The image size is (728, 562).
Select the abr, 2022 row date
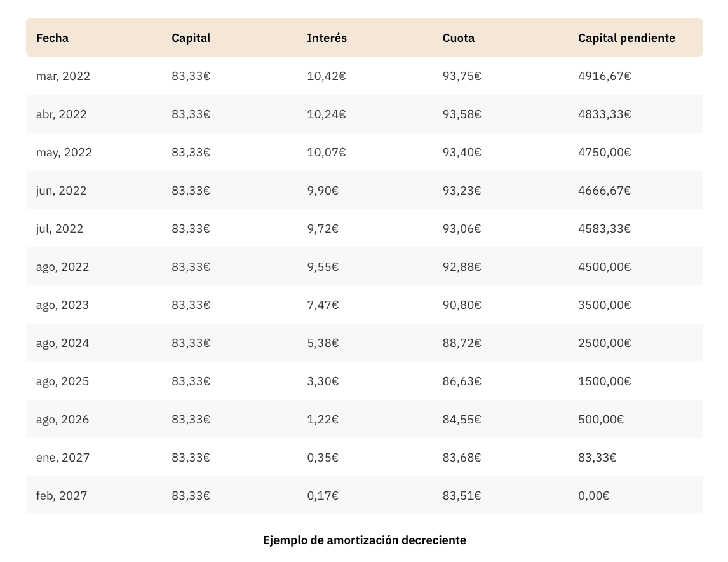62,114
